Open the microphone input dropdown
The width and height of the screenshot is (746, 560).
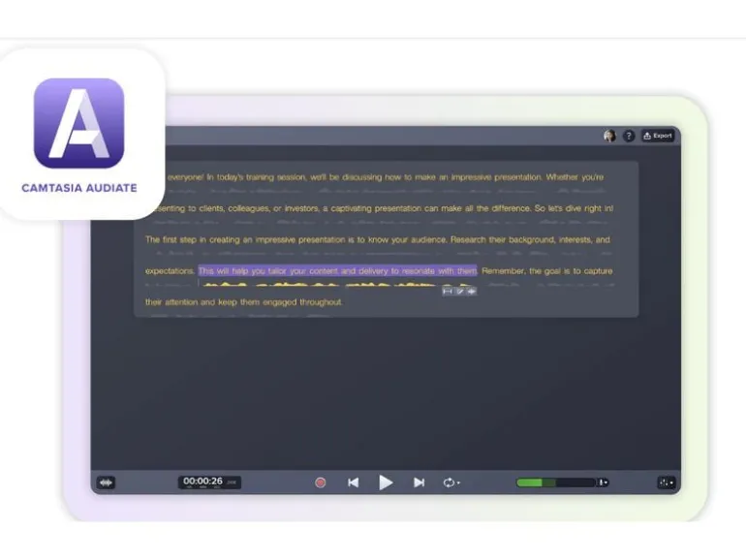point(603,482)
